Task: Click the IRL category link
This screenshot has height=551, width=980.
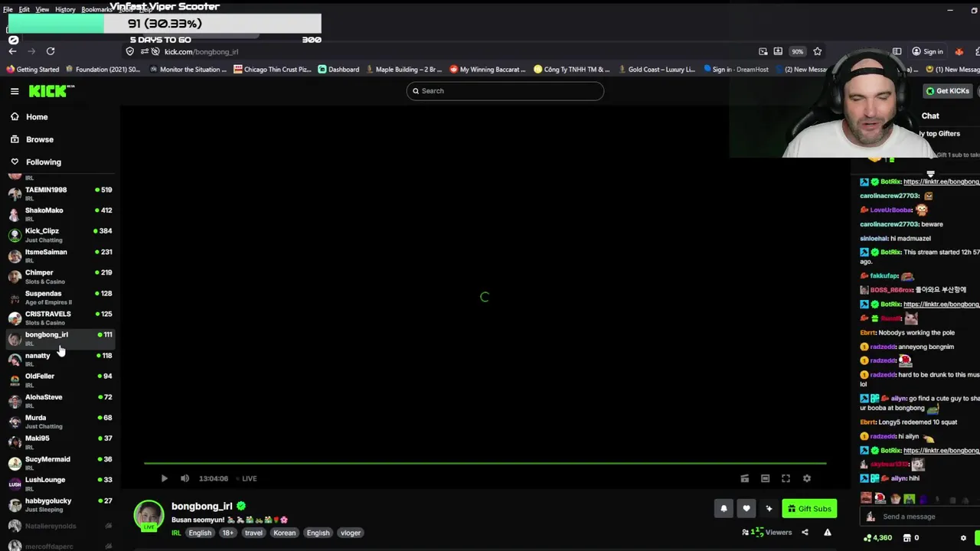Action: [x=176, y=533]
